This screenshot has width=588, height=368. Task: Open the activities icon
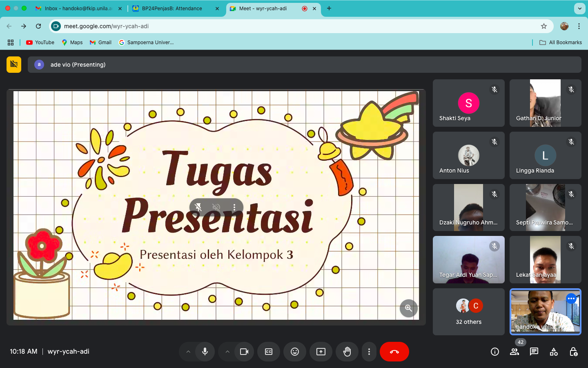tap(554, 352)
